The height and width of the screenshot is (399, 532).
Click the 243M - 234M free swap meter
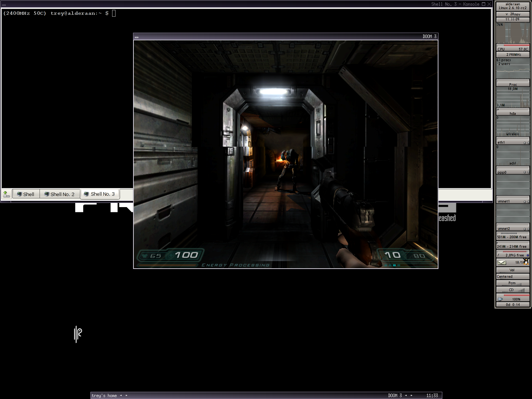point(513,245)
